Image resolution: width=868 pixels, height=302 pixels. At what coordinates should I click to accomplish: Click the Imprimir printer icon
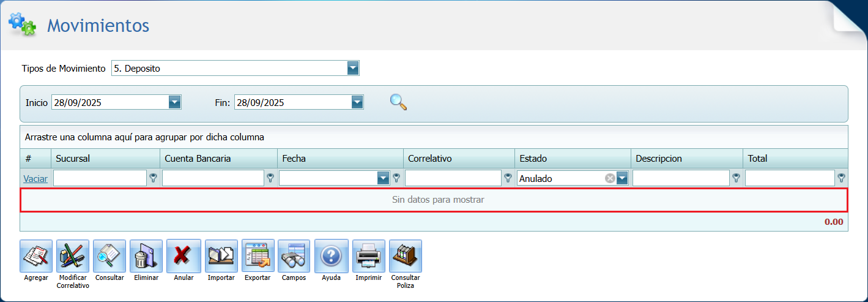pos(368,256)
